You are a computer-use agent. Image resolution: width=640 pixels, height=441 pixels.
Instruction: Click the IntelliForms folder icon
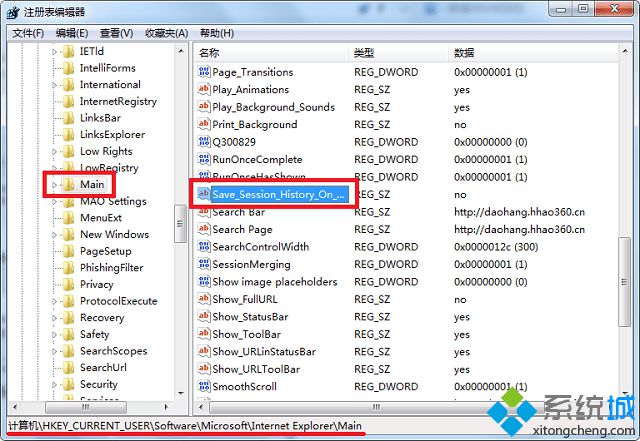[x=69, y=68]
